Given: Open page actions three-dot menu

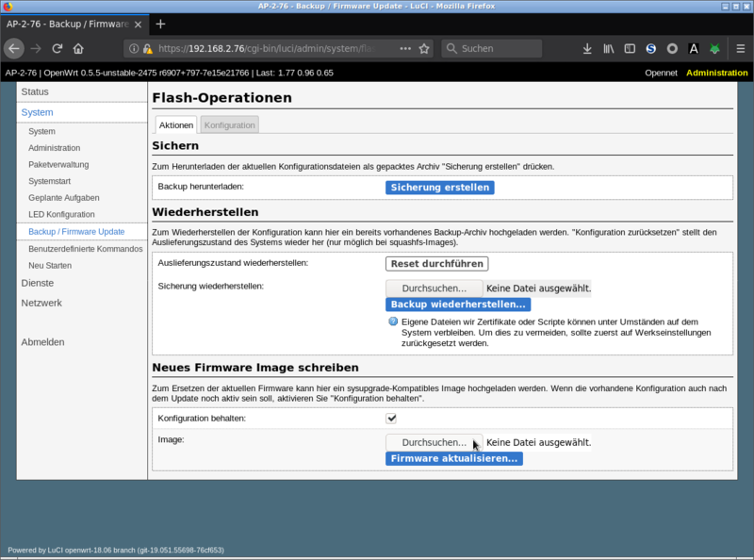Looking at the screenshot, I should [x=405, y=49].
